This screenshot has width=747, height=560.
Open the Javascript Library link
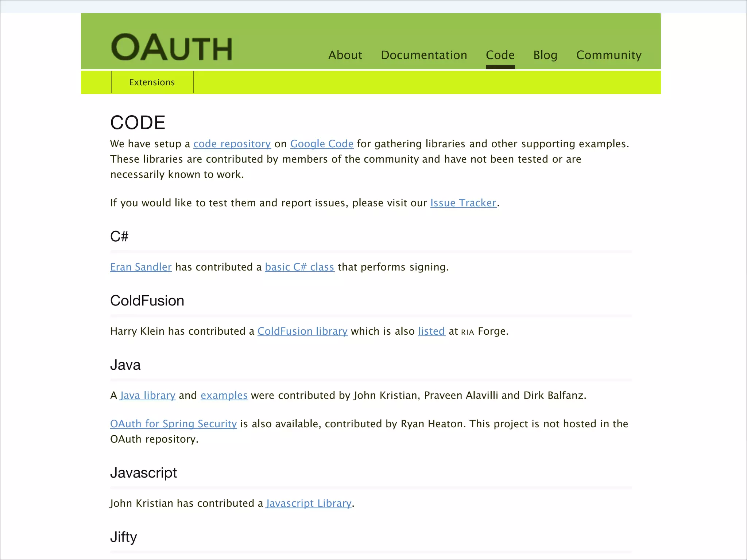(309, 503)
